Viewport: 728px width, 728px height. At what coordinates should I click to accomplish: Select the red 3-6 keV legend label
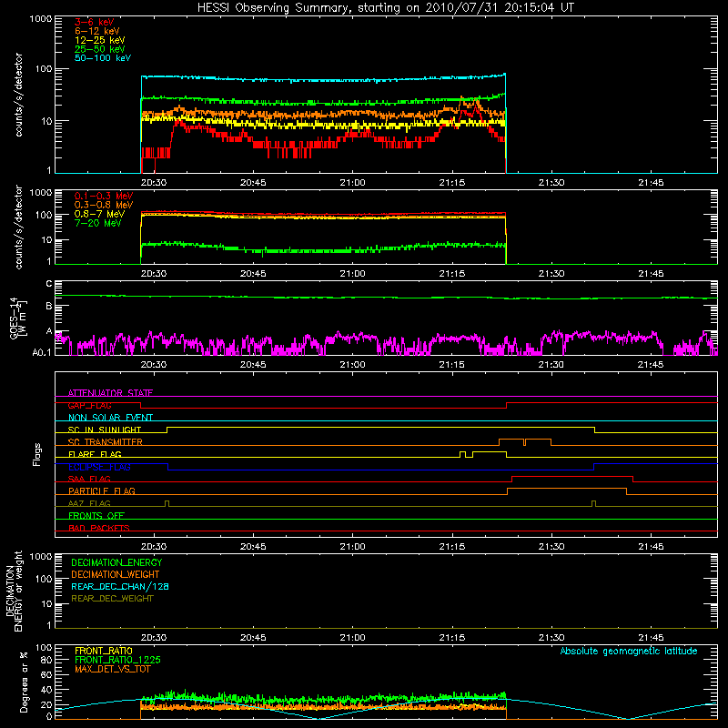coord(95,22)
